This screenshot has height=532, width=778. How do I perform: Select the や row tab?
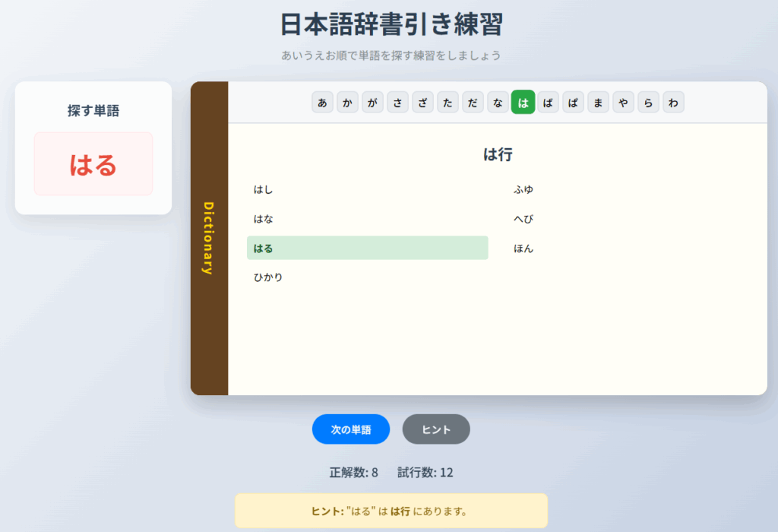click(624, 103)
